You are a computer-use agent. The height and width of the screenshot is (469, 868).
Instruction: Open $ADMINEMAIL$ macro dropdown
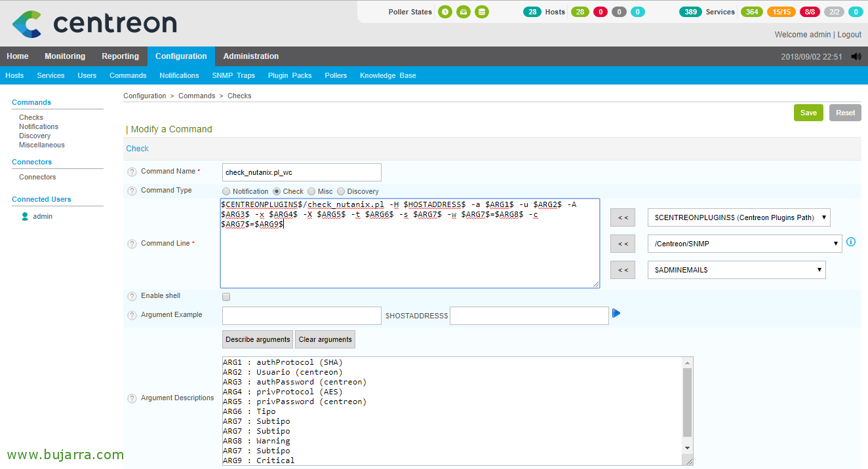(x=737, y=270)
